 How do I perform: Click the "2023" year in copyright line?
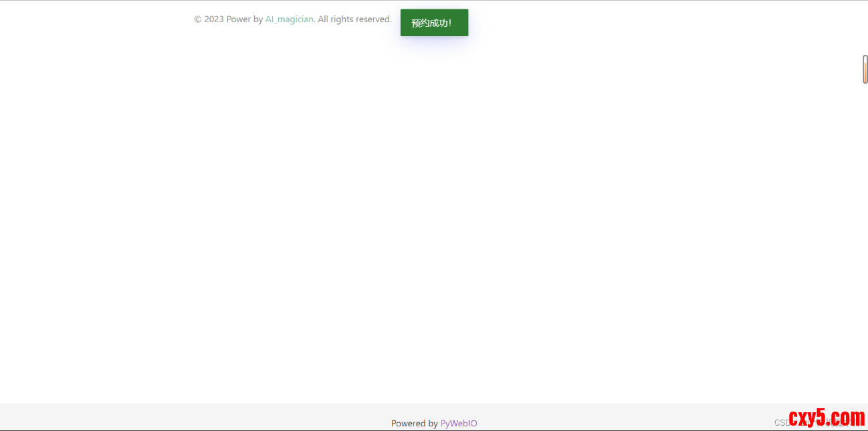(x=214, y=19)
